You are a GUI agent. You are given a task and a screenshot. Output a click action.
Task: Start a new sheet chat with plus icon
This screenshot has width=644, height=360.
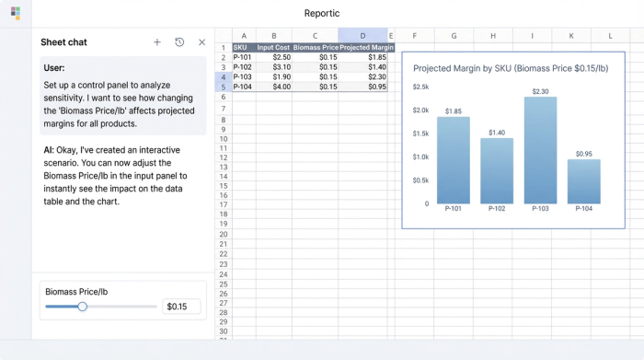tap(157, 42)
